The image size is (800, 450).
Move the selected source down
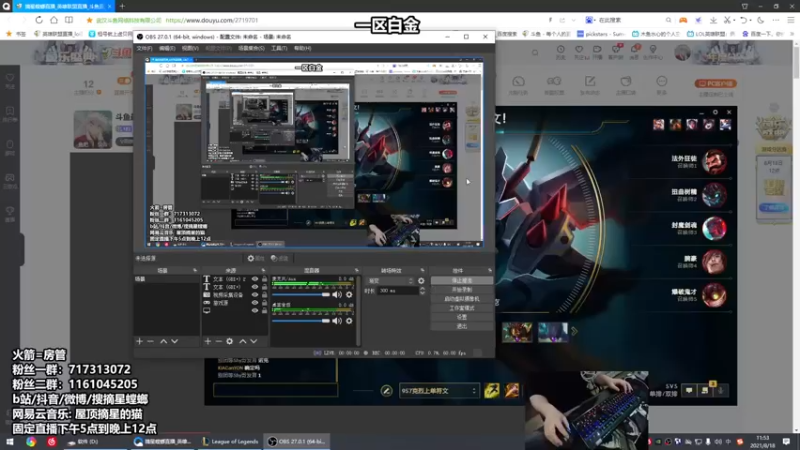(254, 341)
